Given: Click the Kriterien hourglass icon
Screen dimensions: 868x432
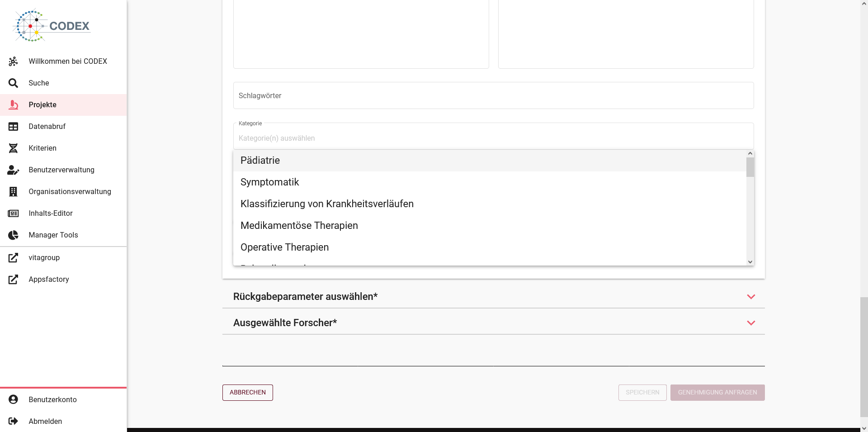Looking at the screenshot, I should click(13, 148).
